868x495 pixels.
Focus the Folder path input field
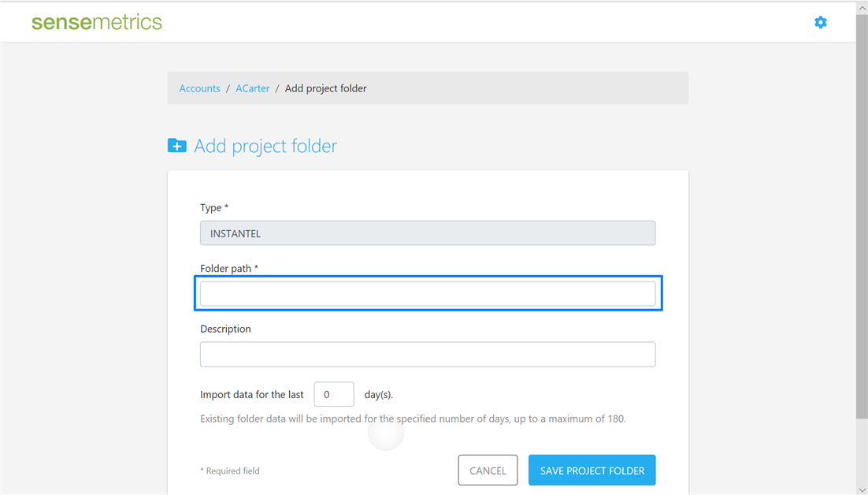pyautogui.click(x=427, y=294)
